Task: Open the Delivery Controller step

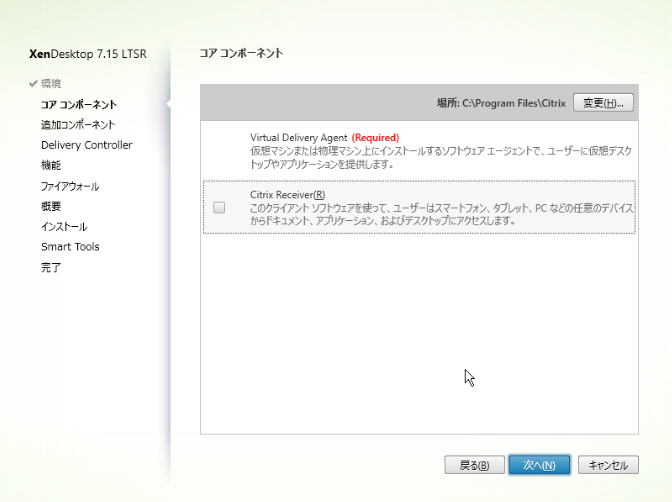Action: coord(87,145)
